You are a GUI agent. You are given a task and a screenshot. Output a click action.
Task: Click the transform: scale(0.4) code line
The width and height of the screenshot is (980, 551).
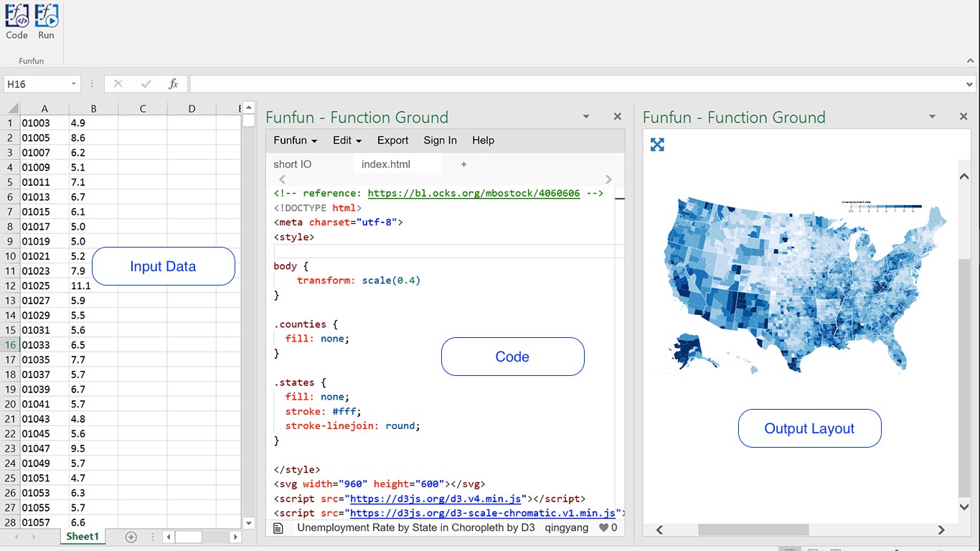(359, 281)
